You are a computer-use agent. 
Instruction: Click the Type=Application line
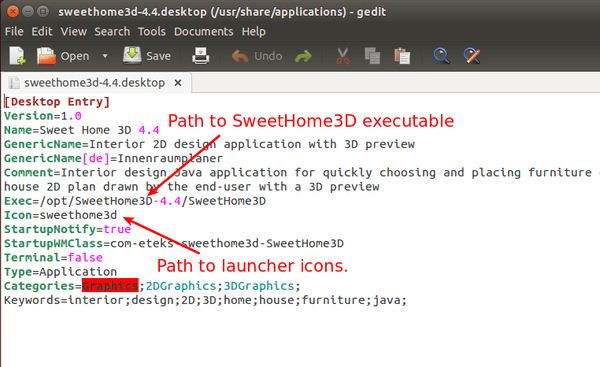coord(60,272)
